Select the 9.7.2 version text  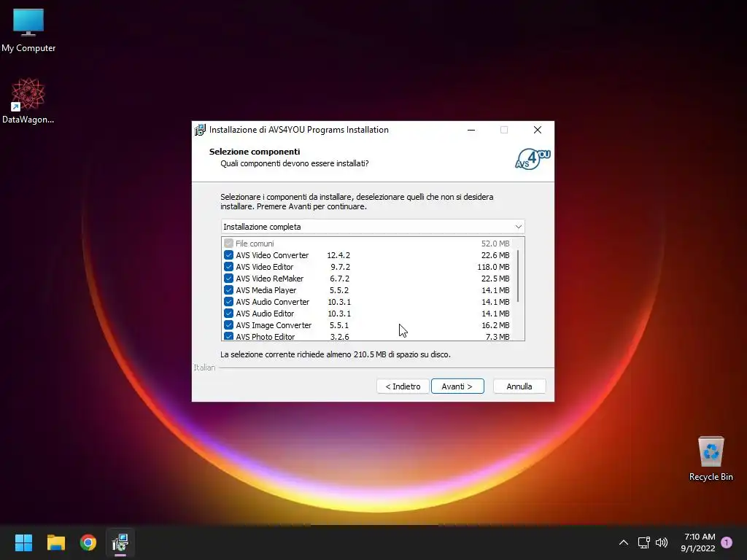tap(340, 267)
